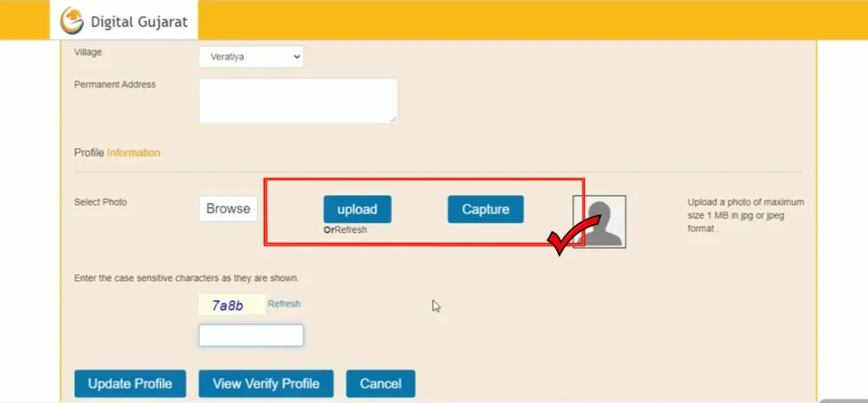Screen dimensions: 868x403
Task: Click the profile silhouette photo placeholder
Action: click(x=599, y=221)
